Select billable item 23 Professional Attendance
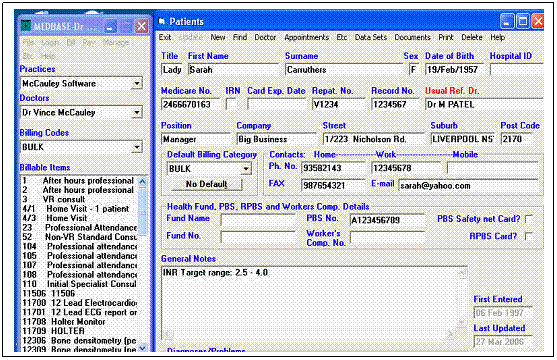557x360 pixels. coord(78,227)
